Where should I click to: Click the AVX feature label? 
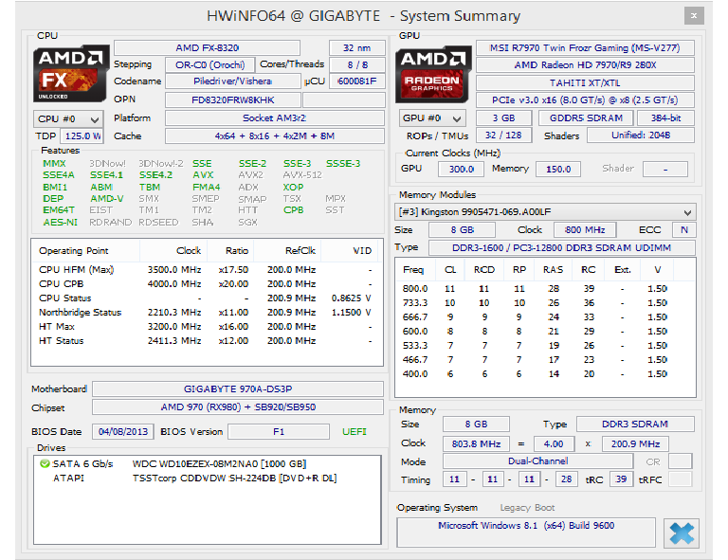203,175
